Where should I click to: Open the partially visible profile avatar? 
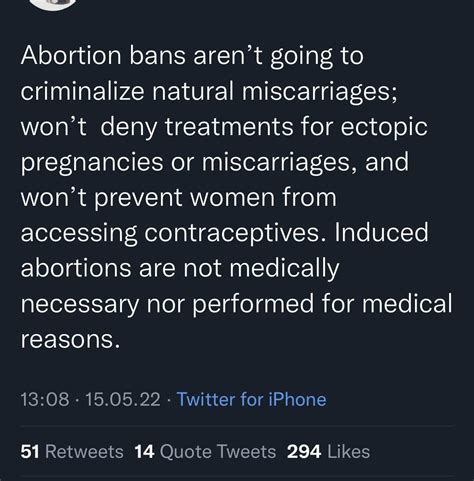(x=52, y=3)
